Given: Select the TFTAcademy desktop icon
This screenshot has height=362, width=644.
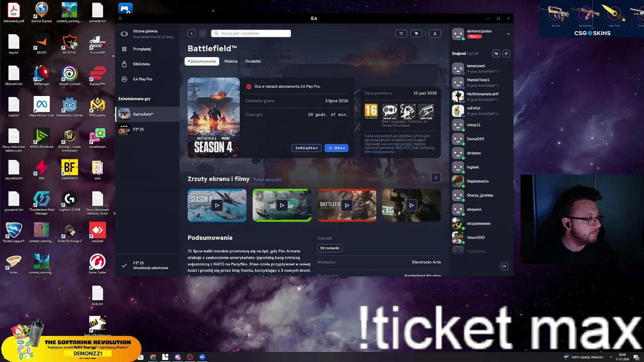Looking at the screenshot, I should click(98, 107).
